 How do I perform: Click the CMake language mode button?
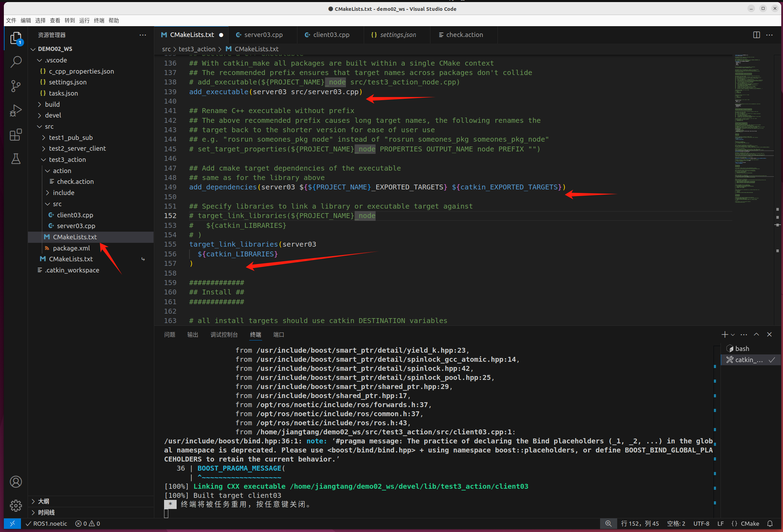745,524
